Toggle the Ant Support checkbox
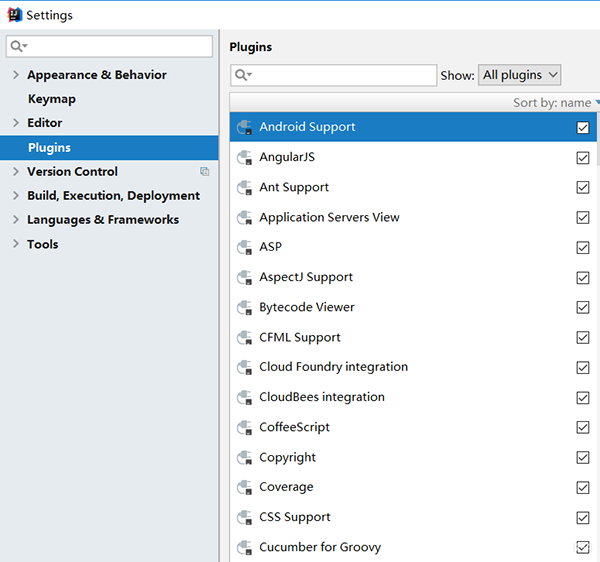Image resolution: width=600 pixels, height=562 pixels. point(583,187)
